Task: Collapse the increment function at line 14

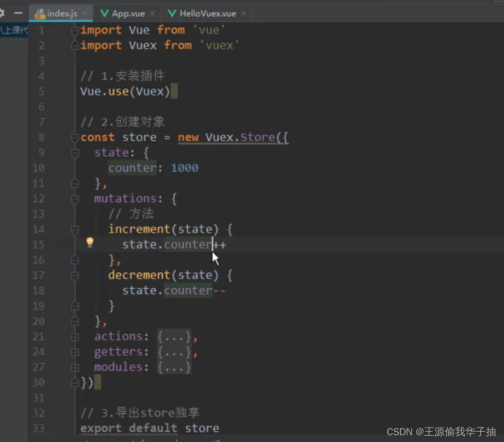Action: 75,230
